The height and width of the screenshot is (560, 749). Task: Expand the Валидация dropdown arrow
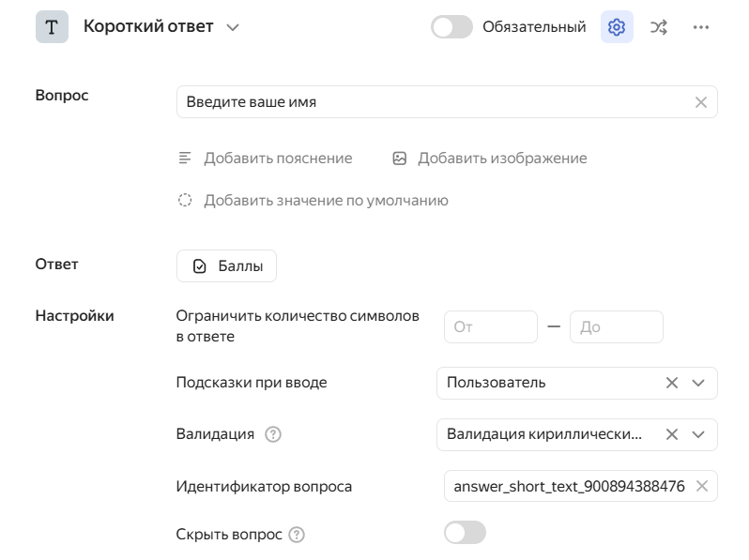point(698,434)
